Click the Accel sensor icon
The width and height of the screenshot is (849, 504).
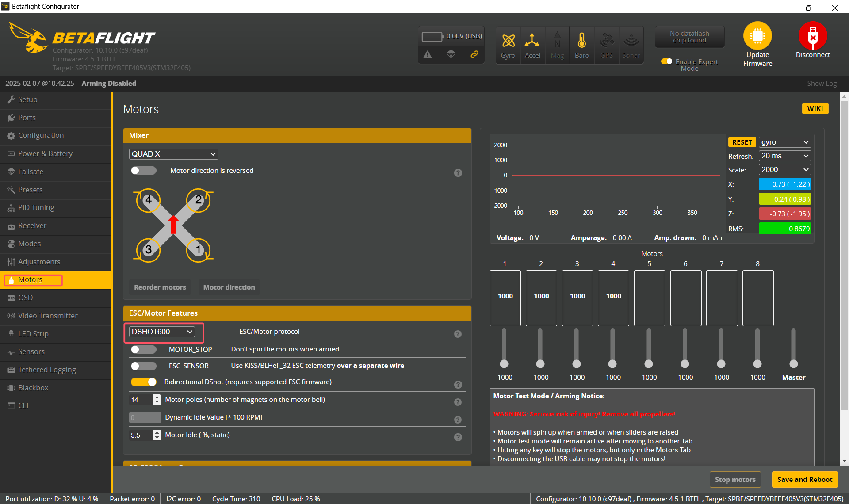pos(532,41)
